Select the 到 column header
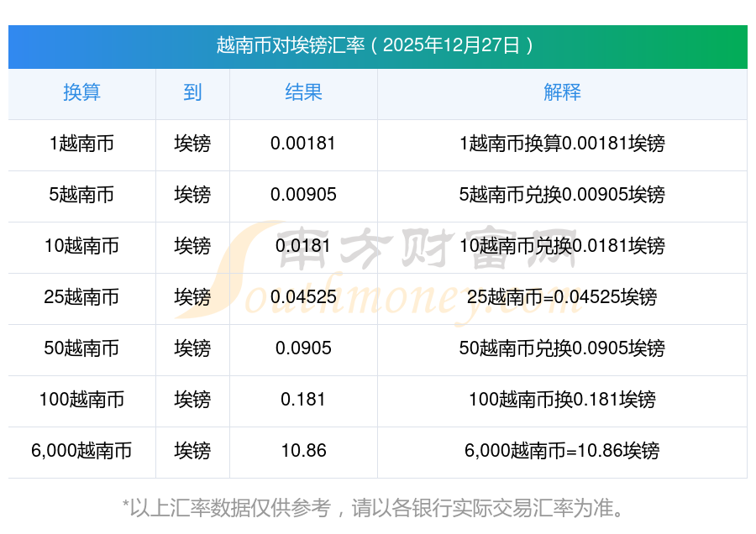756x534 pixels. (x=192, y=92)
